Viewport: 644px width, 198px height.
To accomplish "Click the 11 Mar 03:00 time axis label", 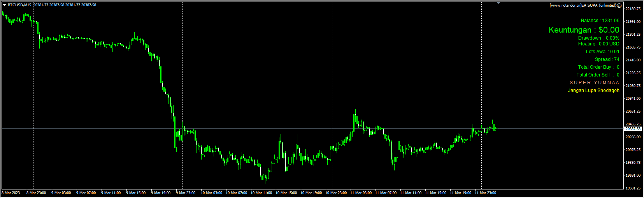I will pyautogui.click(x=361, y=193).
